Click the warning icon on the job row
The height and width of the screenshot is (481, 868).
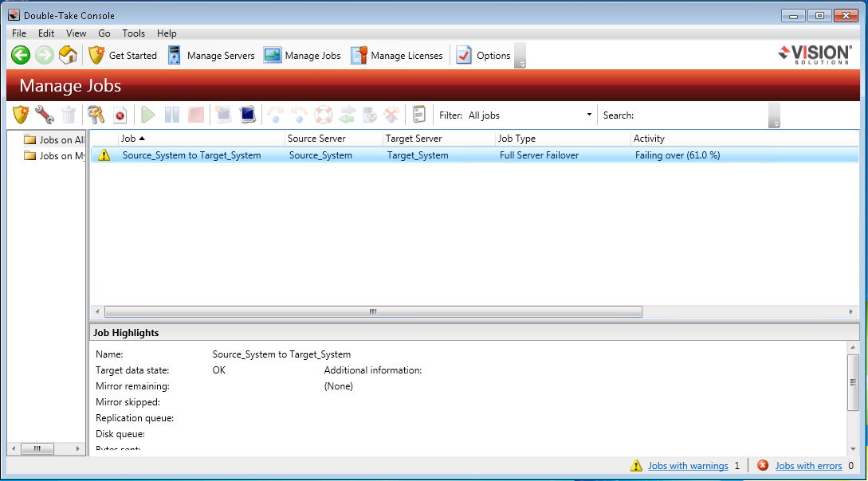[104, 155]
